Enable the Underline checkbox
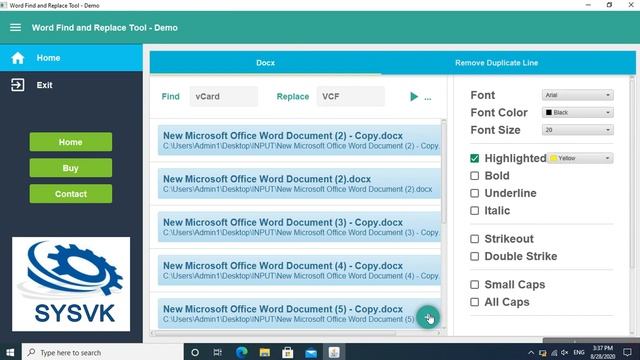This screenshot has width=640, height=360. (x=474, y=193)
